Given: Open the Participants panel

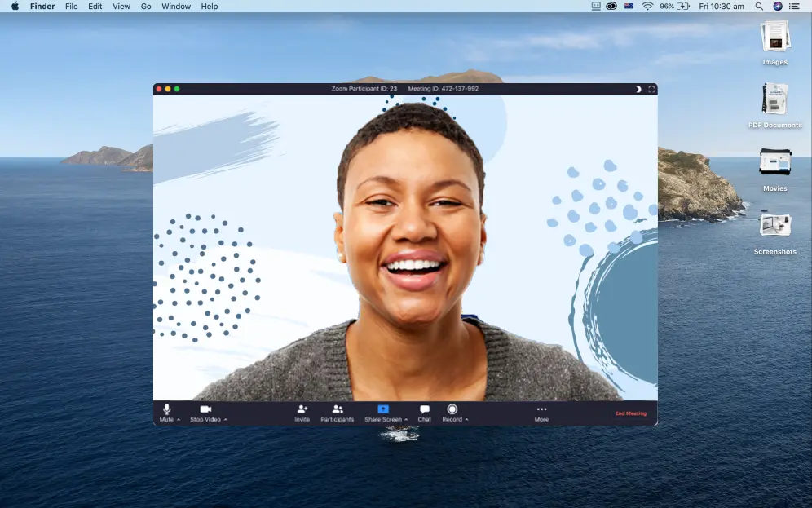Looking at the screenshot, I should (x=337, y=409).
